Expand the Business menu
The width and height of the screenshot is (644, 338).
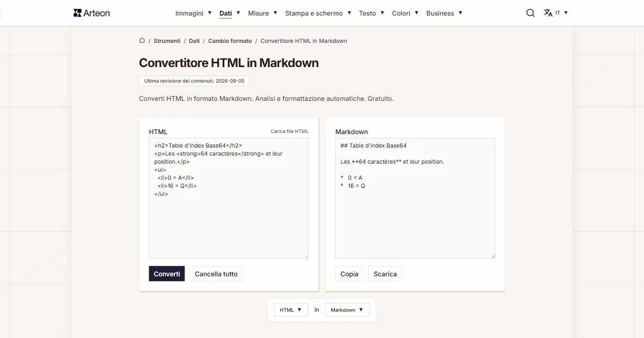click(x=444, y=13)
